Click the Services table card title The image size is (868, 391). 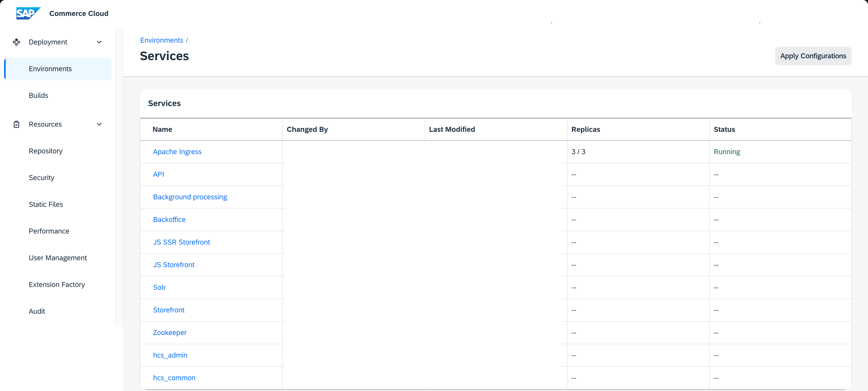[x=164, y=103]
